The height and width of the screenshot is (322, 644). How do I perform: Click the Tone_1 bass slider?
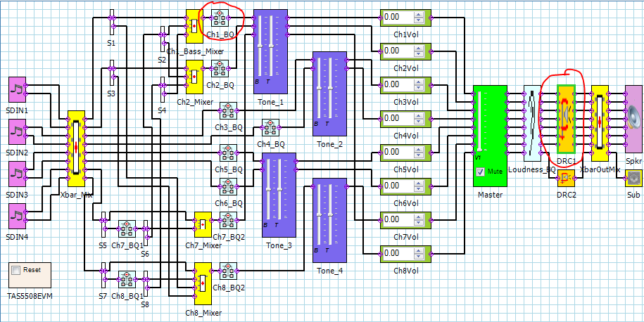pyautogui.click(x=260, y=46)
